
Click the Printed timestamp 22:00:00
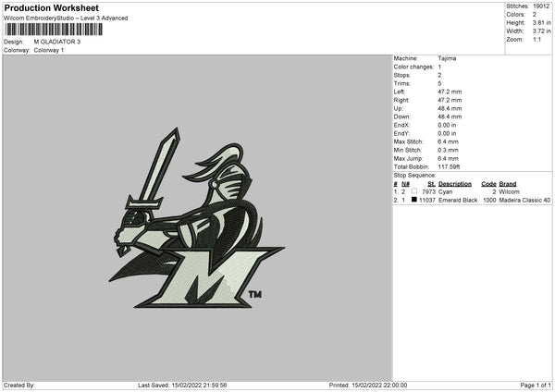tap(395, 386)
